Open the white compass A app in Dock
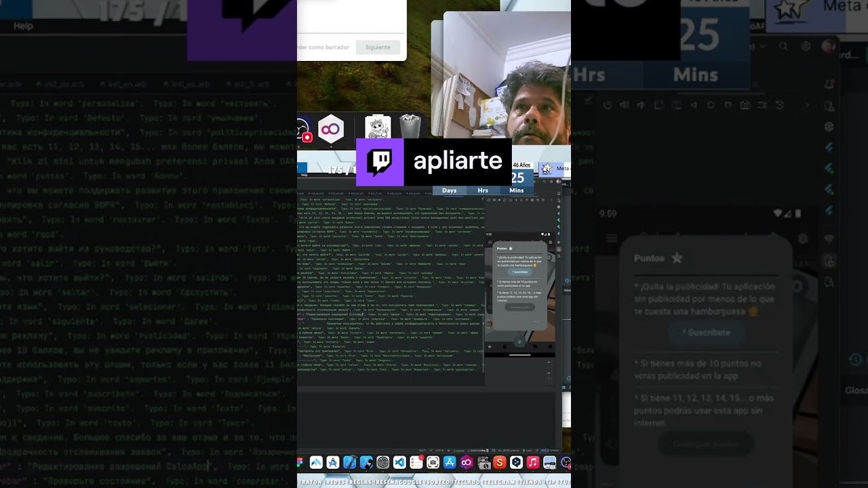 pyautogui.click(x=333, y=462)
